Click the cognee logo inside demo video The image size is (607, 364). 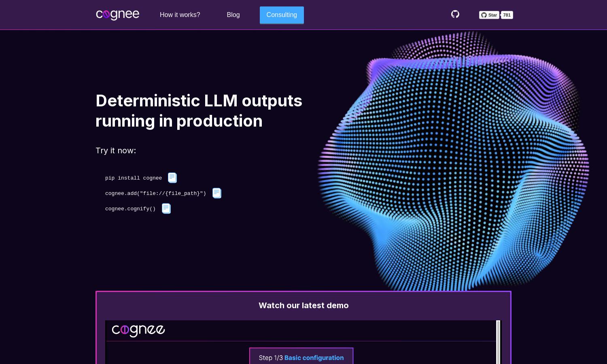[x=138, y=330]
